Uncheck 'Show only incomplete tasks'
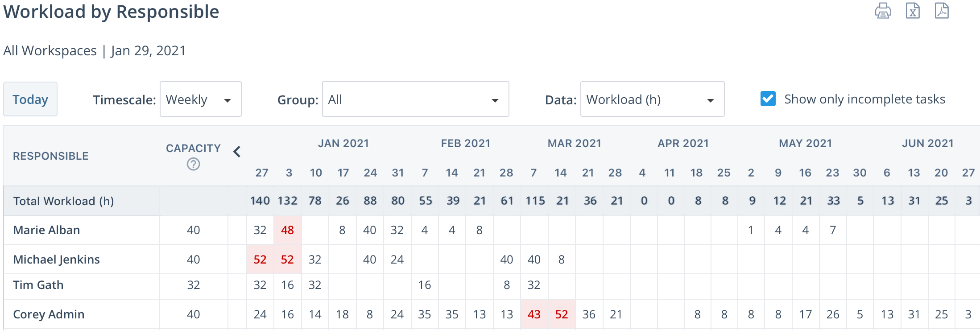Viewport: 980px width, 330px height. click(x=768, y=99)
